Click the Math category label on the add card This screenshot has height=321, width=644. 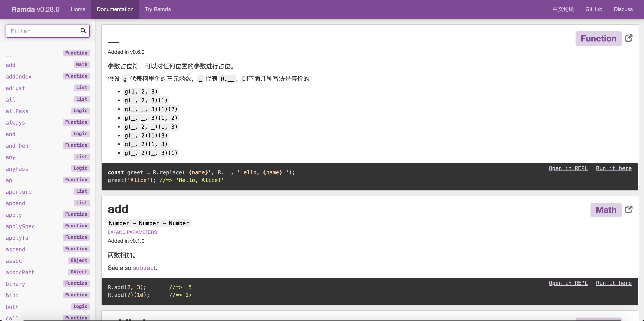(606, 210)
